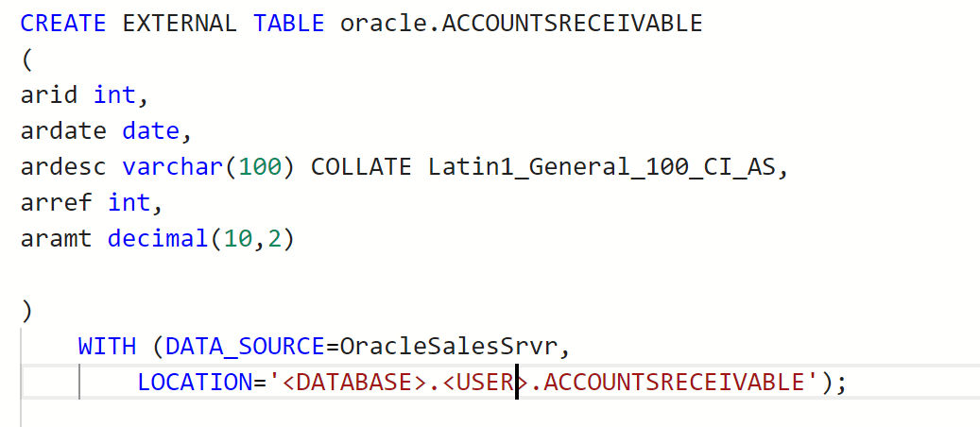Click the LOCATION keyword
Screen dimensions: 980x427
tap(194, 382)
